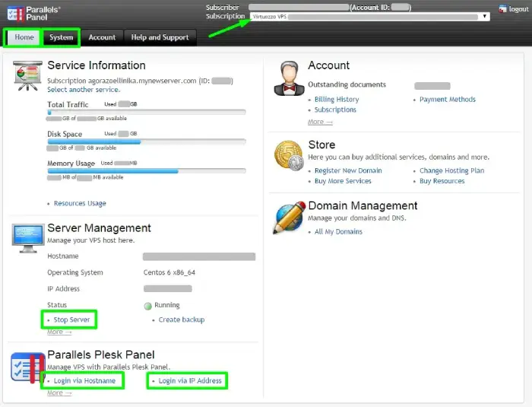Image resolution: width=532 pixels, height=407 pixels.
Task: Click the green Running status indicator
Action: tap(147, 306)
